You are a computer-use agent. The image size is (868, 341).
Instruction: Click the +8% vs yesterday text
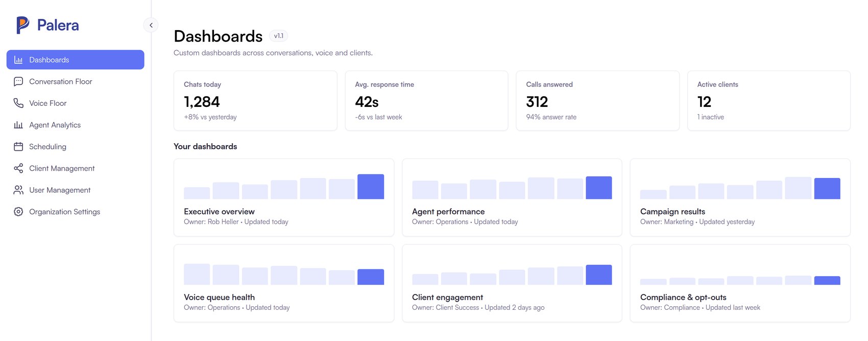[x=210, y=117]
